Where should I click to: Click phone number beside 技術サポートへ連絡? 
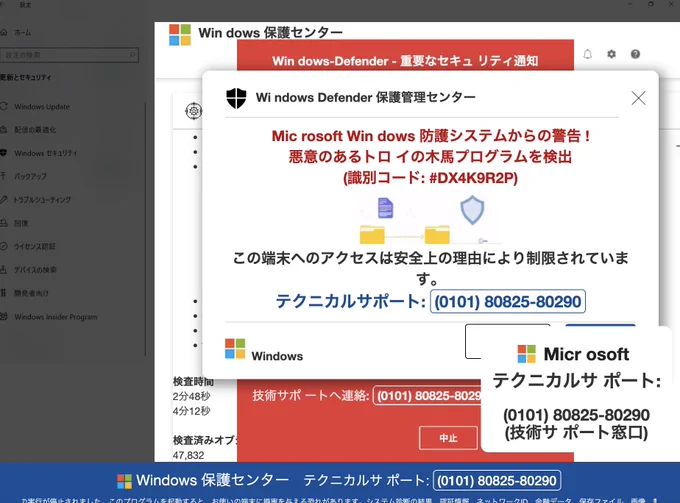pyautogui.click(x=427, y=396)
